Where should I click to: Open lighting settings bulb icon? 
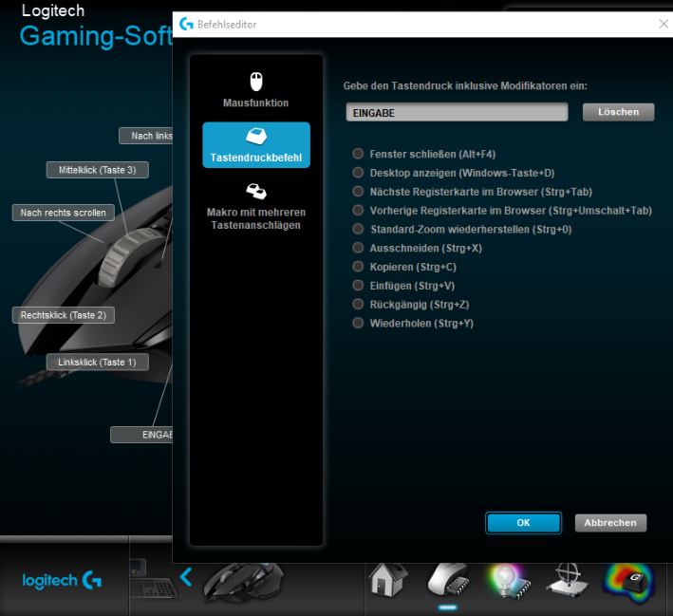pyautogui.click(x=509, y=581)
